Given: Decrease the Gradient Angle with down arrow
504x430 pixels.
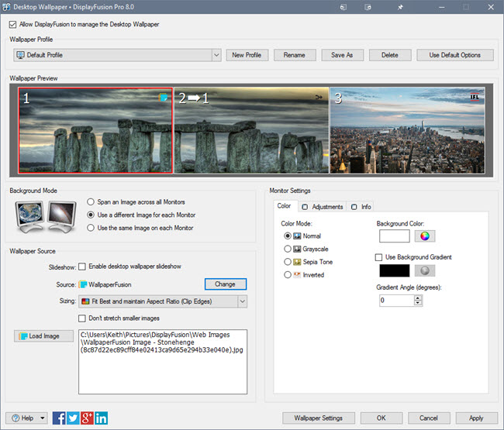Looking at the screenshot, I should tap(417, 303).
